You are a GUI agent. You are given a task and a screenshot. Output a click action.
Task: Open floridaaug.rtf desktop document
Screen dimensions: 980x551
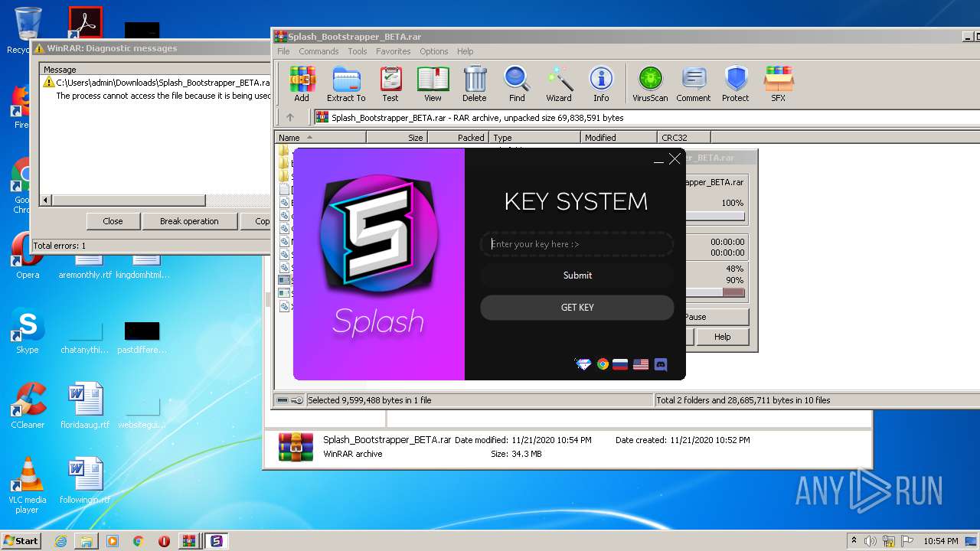[x=85, y=406]
